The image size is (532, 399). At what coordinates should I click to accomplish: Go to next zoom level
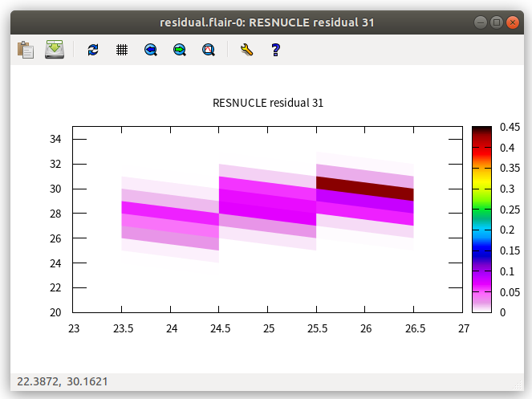(x=180, y=50)
